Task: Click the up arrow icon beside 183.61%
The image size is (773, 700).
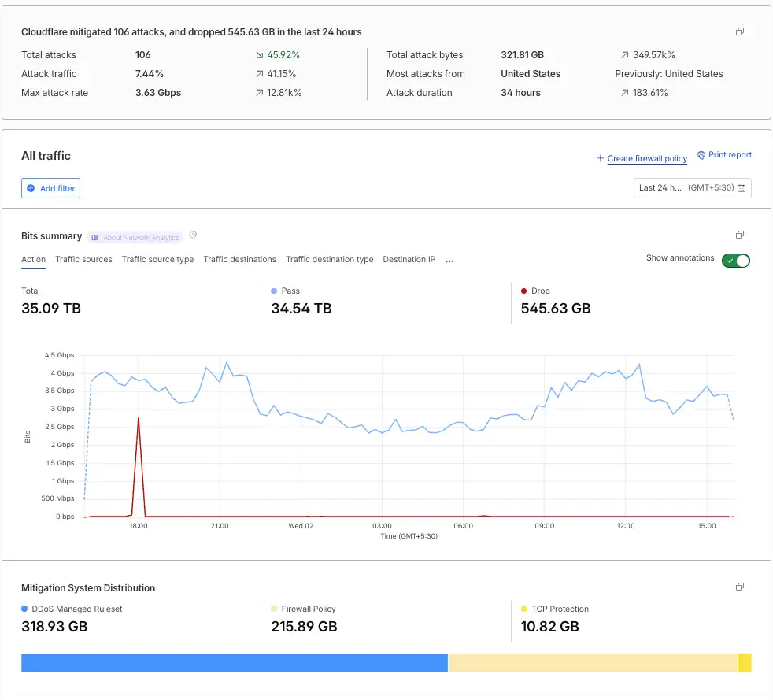Action: [624, 93]
